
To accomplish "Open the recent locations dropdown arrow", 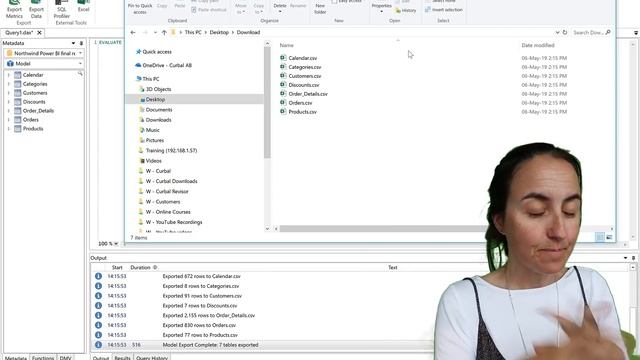I will (x=155, y=32).
